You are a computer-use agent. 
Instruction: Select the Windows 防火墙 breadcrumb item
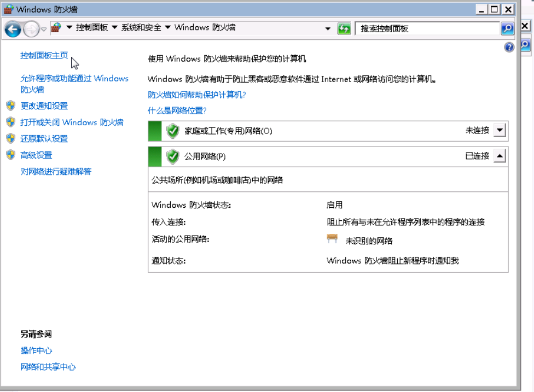tap(205, 27)
